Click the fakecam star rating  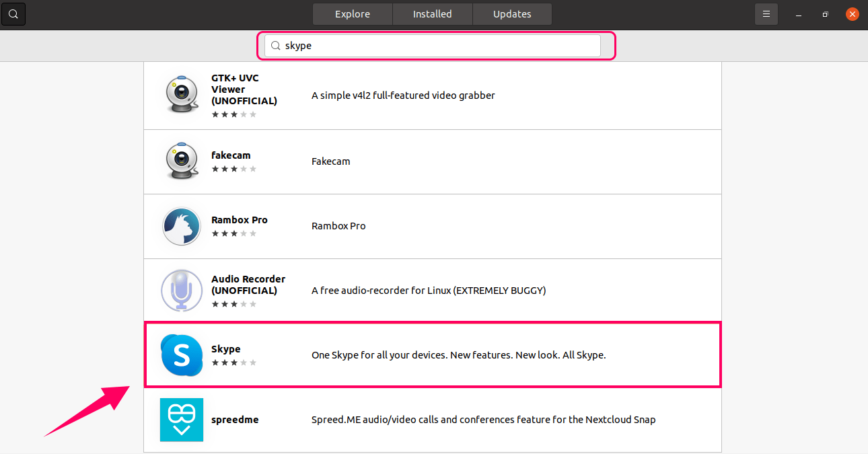[x=234, y=169]
